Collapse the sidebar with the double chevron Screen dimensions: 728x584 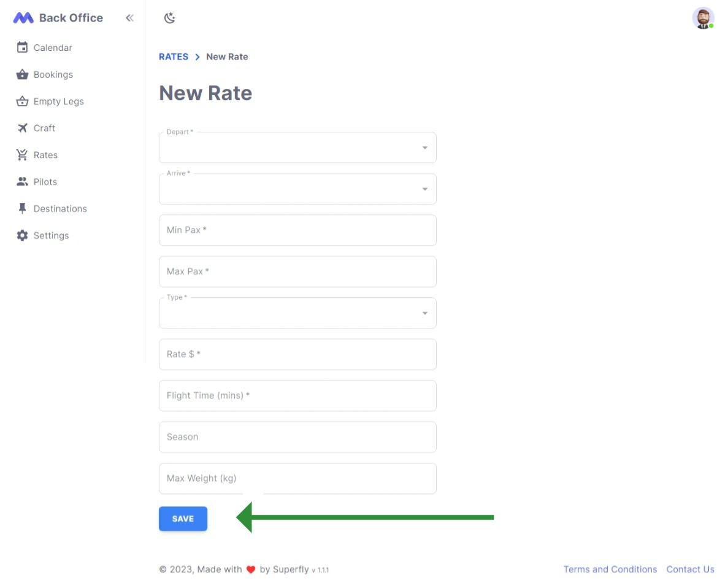(x=129, y=18)
